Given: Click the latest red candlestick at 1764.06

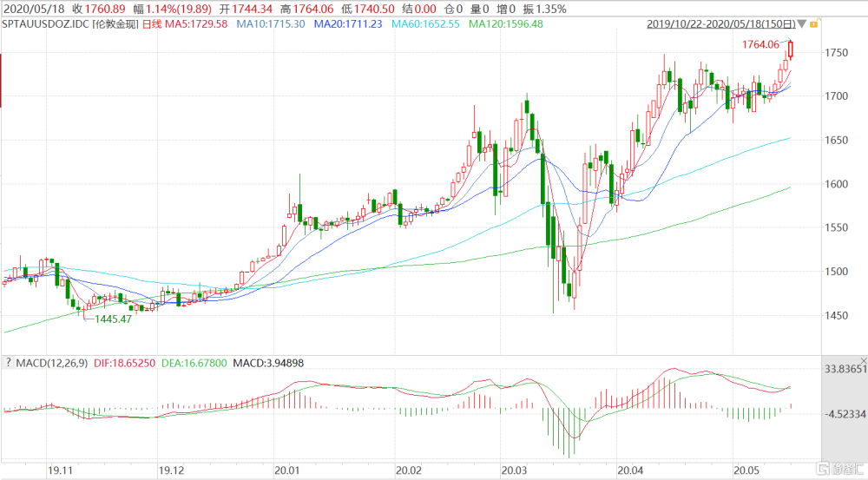Looking at the screenshot, I should pyautogui.click(x=791, y=49).
